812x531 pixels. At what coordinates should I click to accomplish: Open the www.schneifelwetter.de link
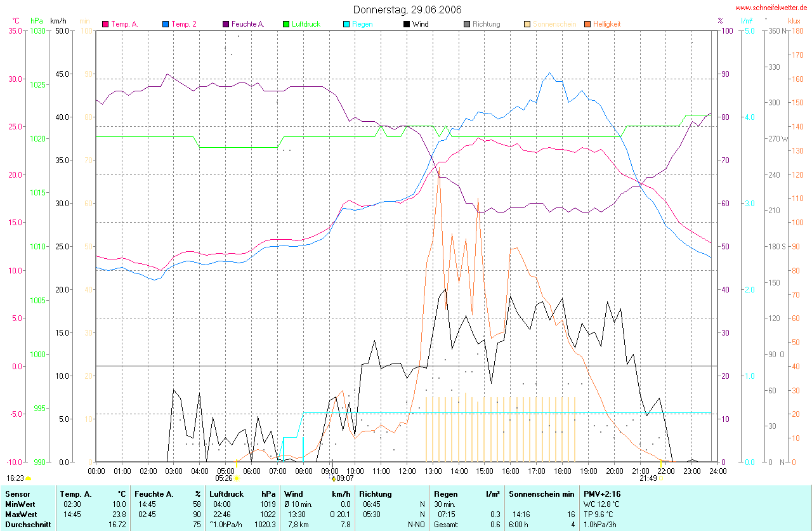click(x=771, y=8)
